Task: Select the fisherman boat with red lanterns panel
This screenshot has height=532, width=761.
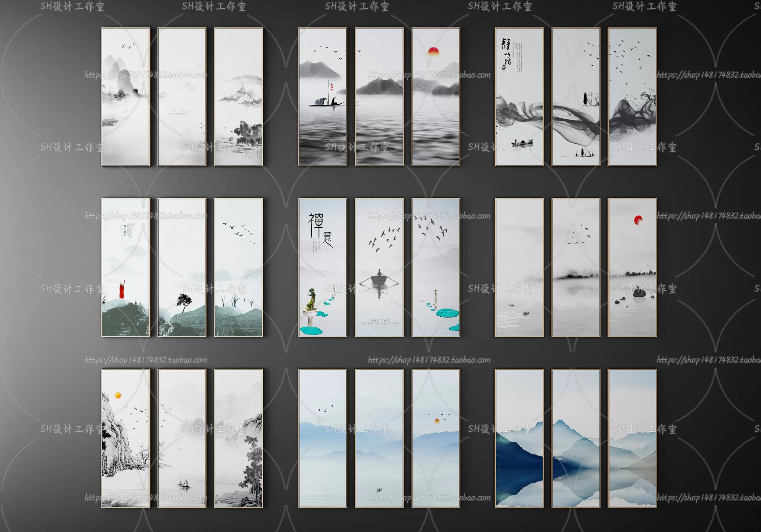Action: (323, 97)
